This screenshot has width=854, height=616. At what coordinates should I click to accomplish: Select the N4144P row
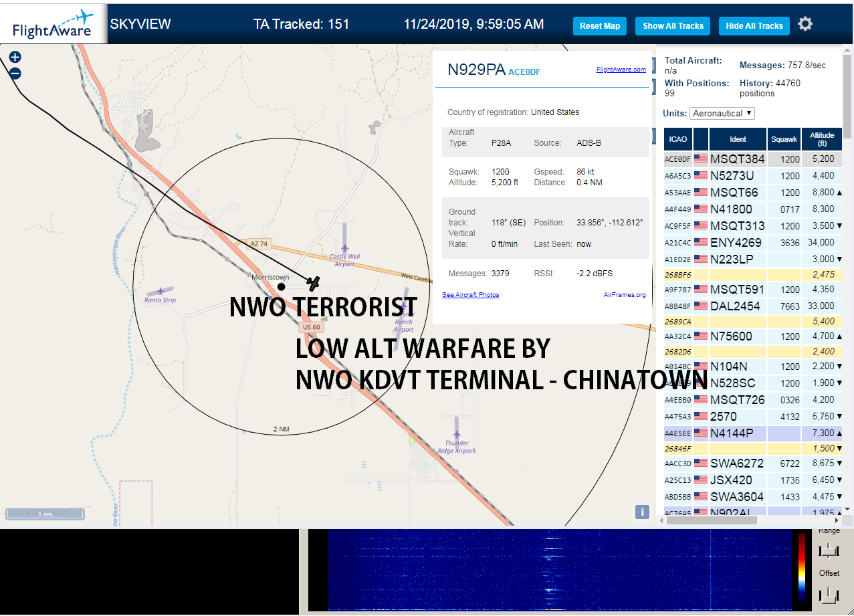753,433
